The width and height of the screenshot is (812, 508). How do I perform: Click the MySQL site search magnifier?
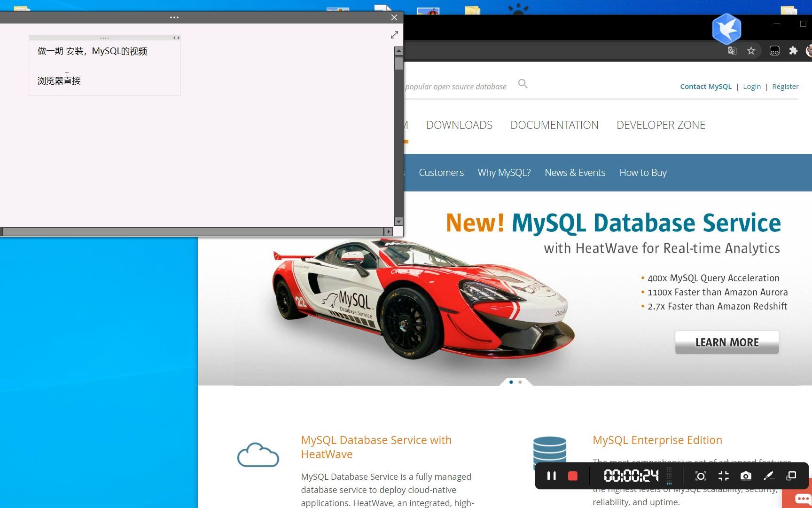[x=523, y=84]
